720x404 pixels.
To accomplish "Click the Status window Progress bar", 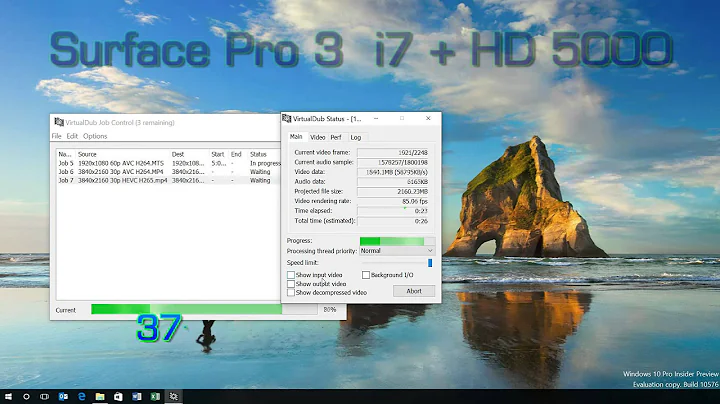I will (x=397, y=241).
